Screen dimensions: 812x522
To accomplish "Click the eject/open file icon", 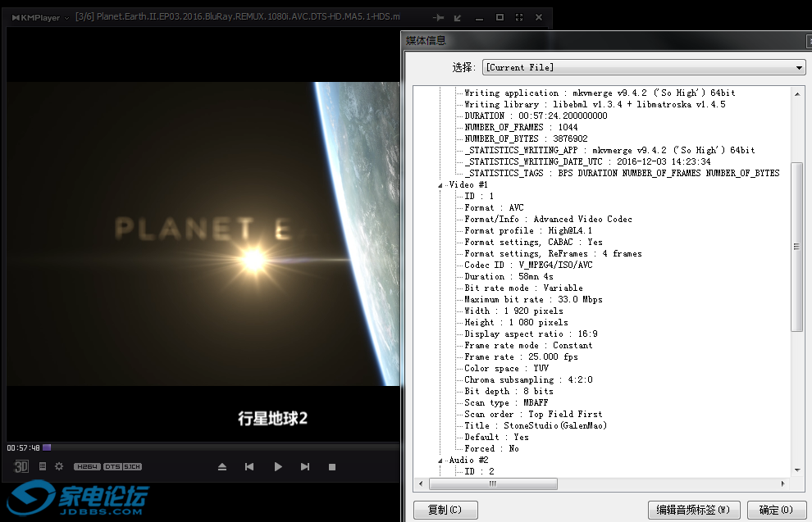I will coord(221,465).
